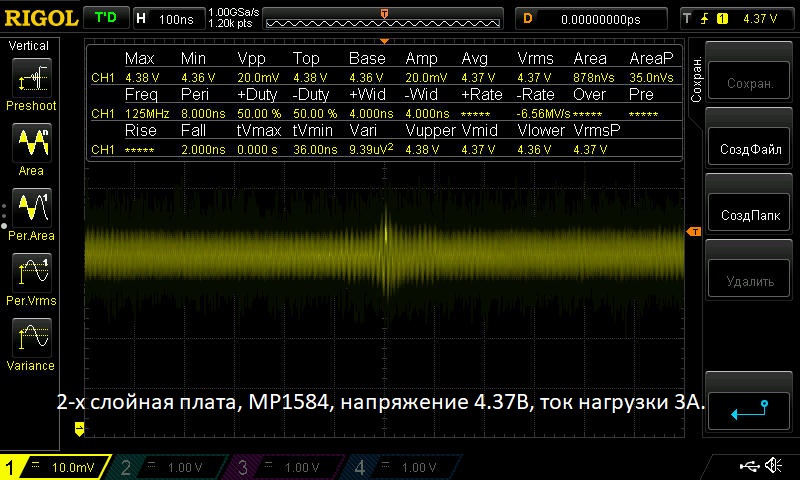
Task: Select the Area measurement icon
Action: click(x=30, y=144)
